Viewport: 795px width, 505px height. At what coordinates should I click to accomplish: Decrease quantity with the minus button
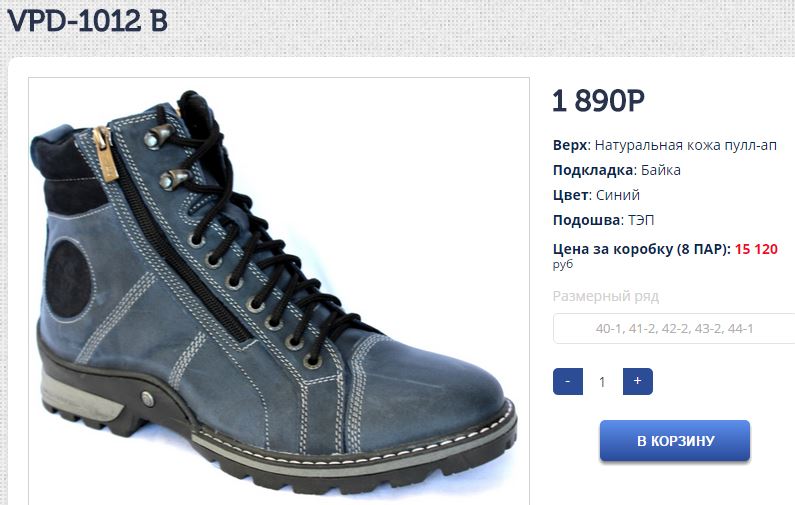point(567,381)
